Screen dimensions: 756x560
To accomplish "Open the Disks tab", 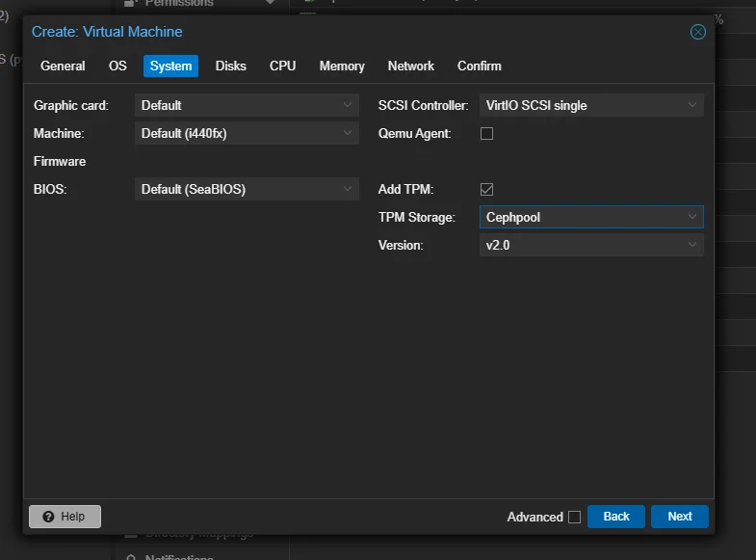I will [x=230, y=67].
